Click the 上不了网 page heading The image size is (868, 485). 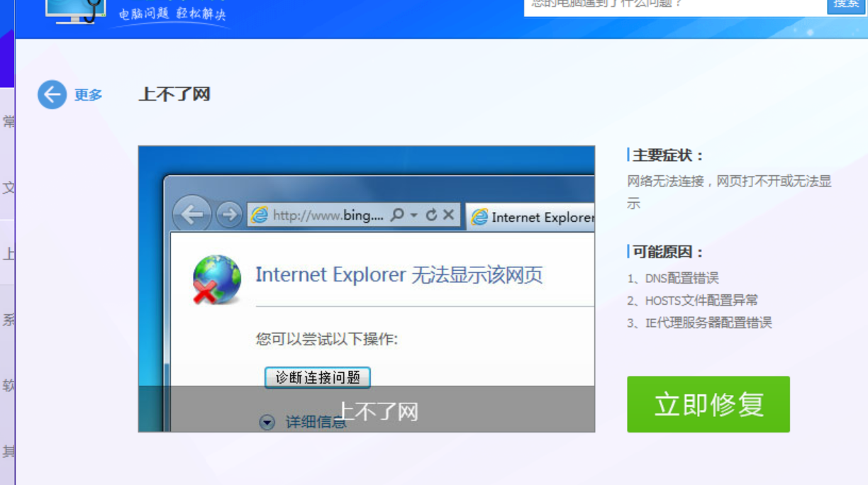point(174,94)
